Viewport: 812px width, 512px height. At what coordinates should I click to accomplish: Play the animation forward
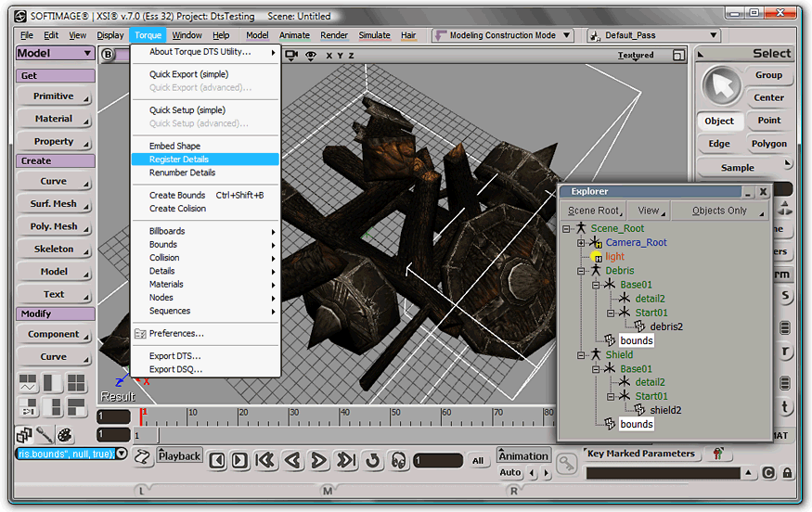(x=318, y=460)
